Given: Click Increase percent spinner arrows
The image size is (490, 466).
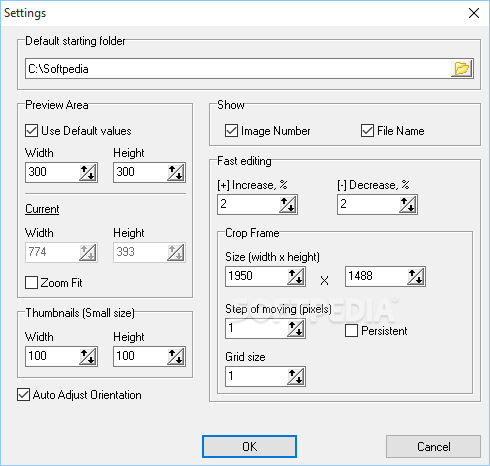Looking at the screenshot, I should pos(288,204).
